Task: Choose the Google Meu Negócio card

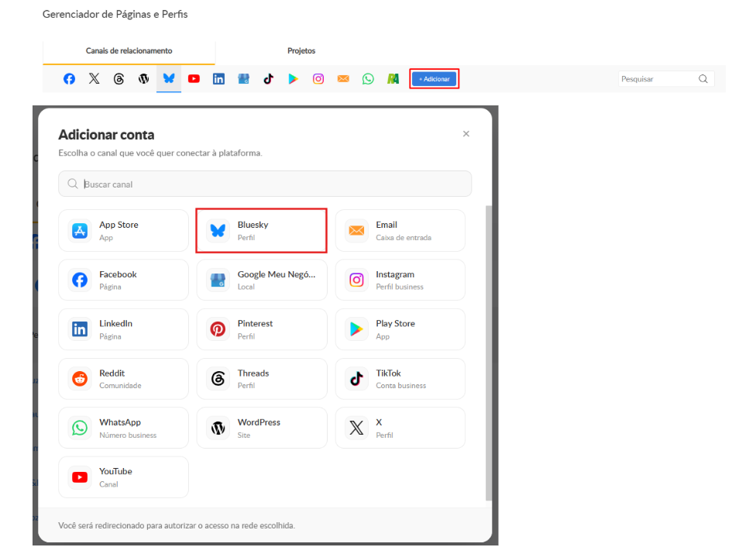Action: (262, 280)
